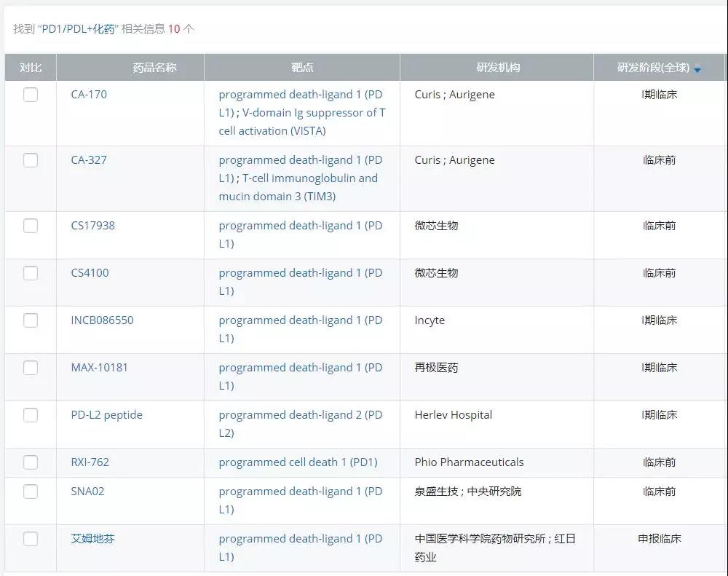
Task: Enable compare for RXI-762
Action: [31, 462]
